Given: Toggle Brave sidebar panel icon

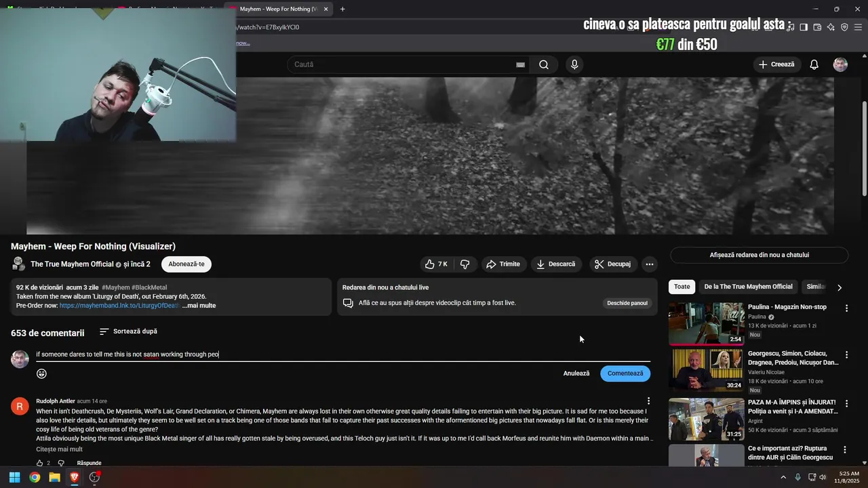Looking at the screenshot, I should 804,27.
